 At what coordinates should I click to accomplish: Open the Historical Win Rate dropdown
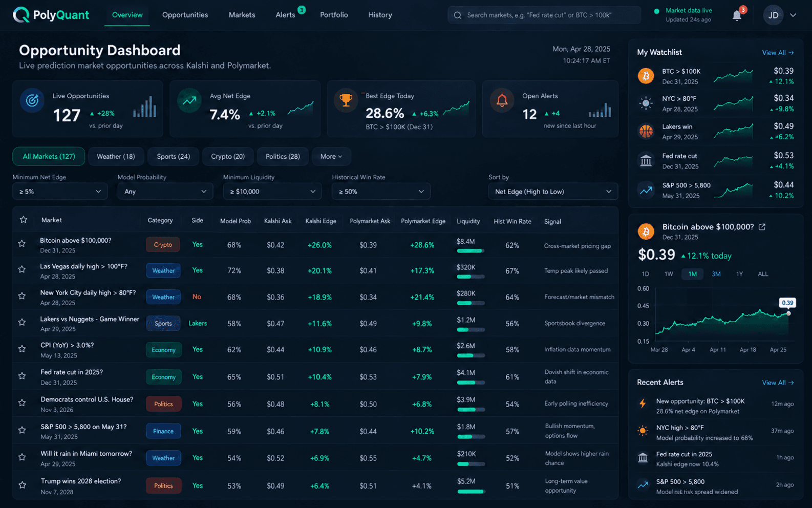tap(381, 192)
